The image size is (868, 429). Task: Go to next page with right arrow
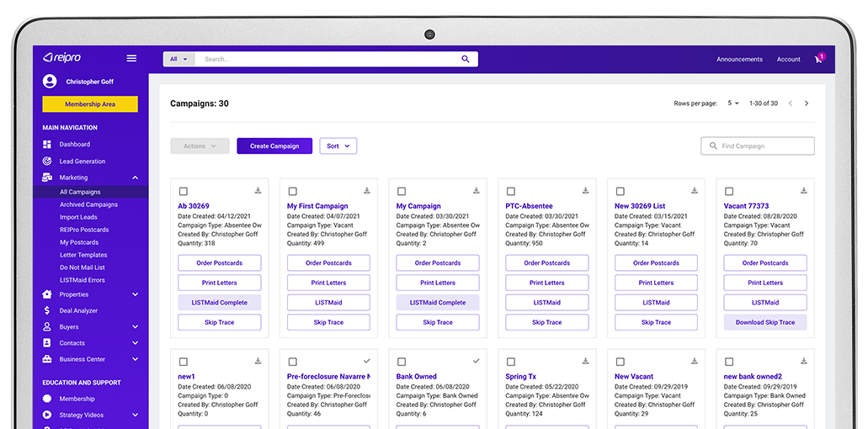tap(807, 103)
